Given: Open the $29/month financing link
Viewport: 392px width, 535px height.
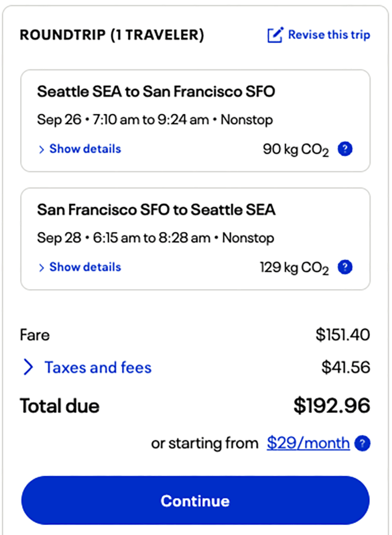Looking at the screenshot, I should click(308, 444).
